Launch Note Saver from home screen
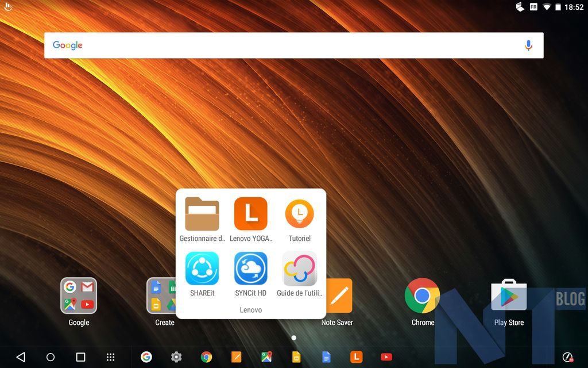The image size is (588, 368). coord(339,296)
